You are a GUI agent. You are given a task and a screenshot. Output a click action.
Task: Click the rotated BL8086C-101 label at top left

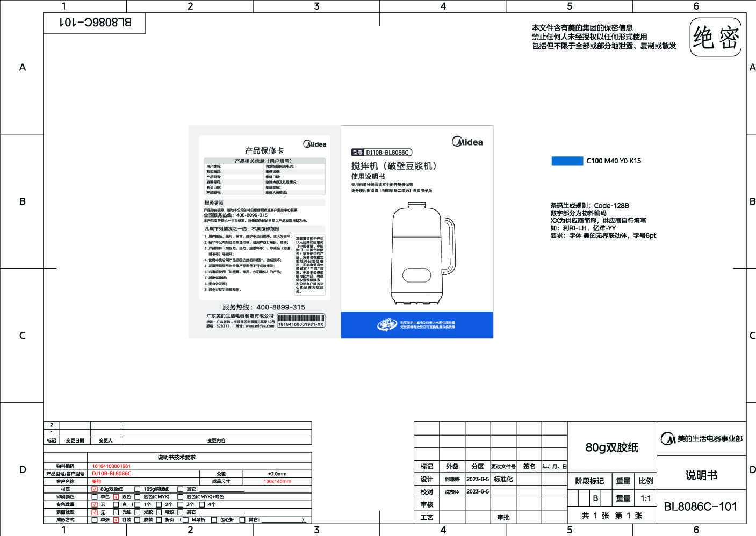pyautogui.click(x=95, y=23)
